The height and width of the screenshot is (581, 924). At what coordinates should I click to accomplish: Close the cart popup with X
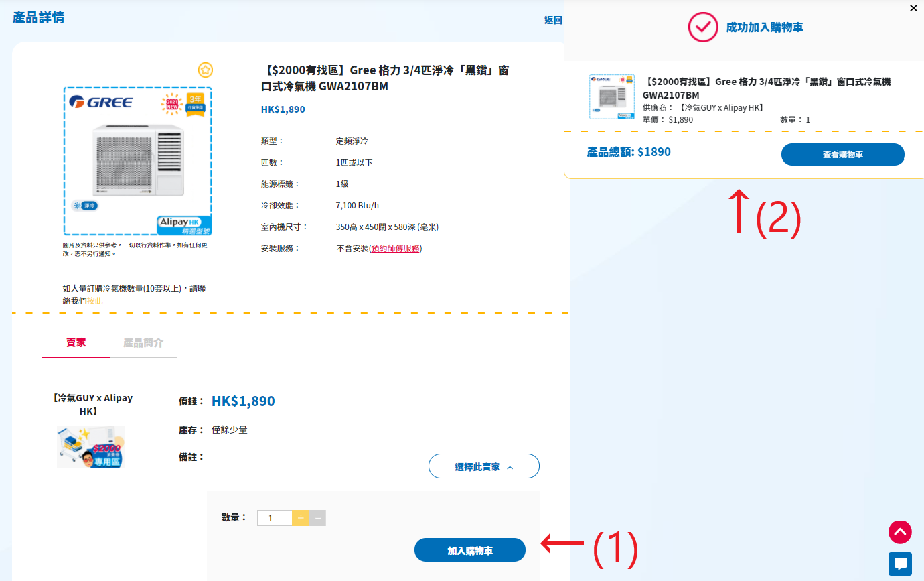click(x=913, y=8)
